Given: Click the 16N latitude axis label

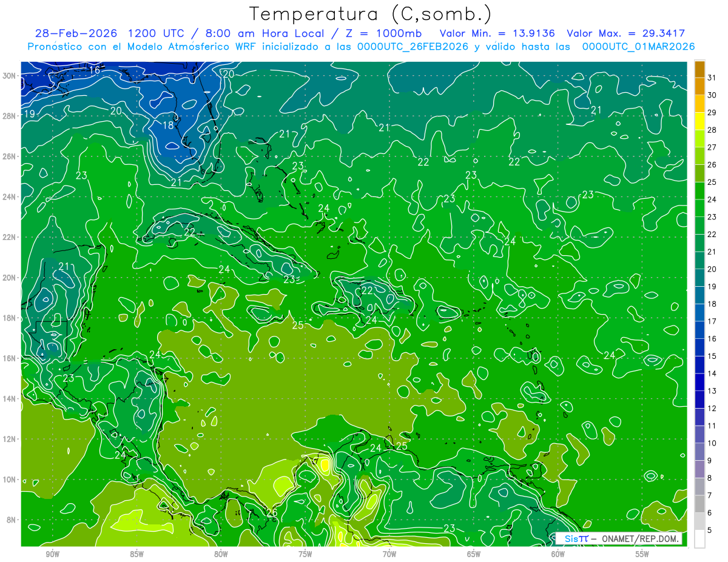Looking at the screenshot, I should pos(9,358).
